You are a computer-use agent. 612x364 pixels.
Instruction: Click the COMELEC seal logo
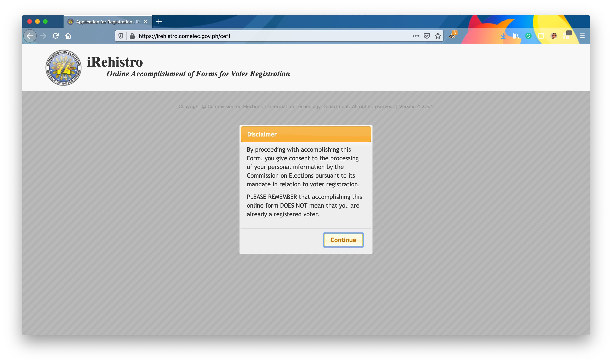63,68
